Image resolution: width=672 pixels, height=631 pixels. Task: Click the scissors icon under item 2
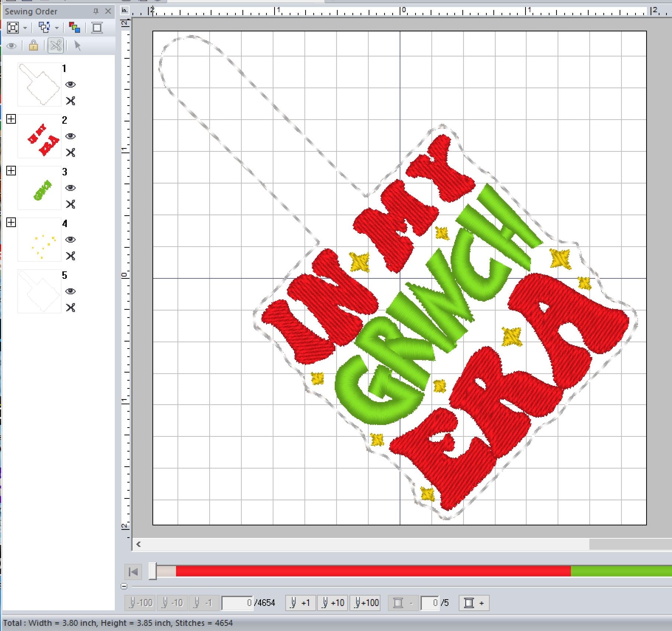pos(70,152)
